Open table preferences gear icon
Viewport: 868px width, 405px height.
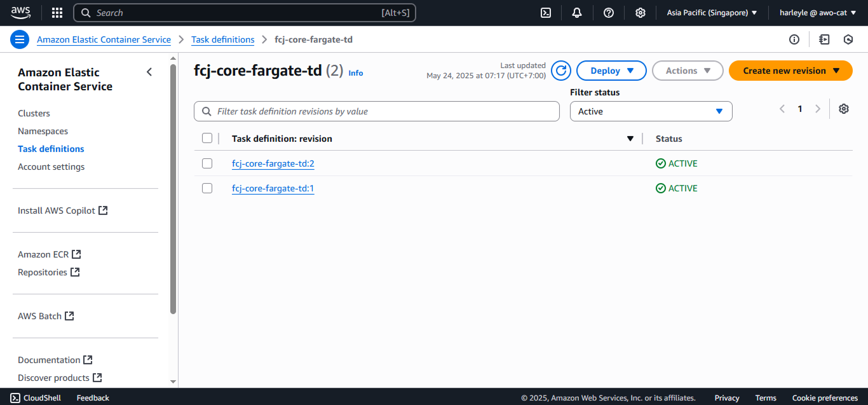pos(844,109)
